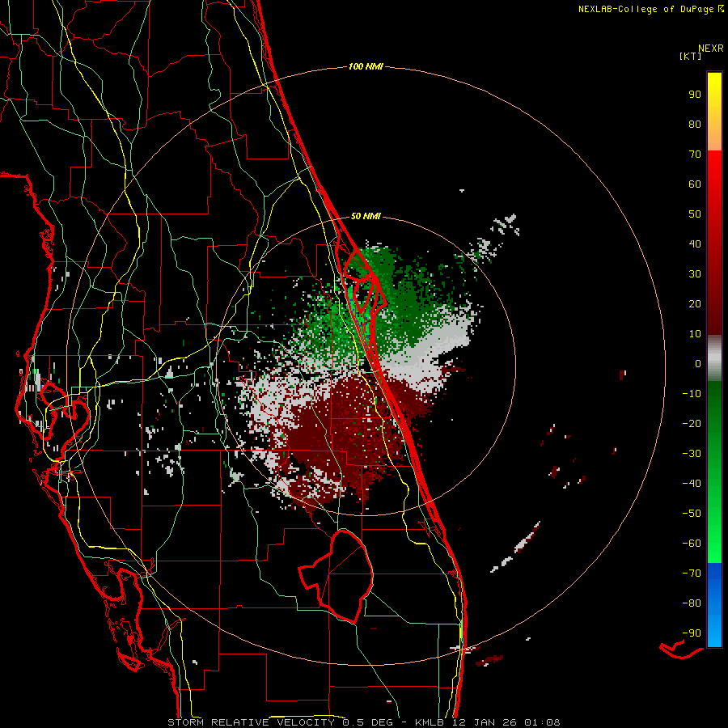Click the 70 value on velocity scale

[695, 154]
